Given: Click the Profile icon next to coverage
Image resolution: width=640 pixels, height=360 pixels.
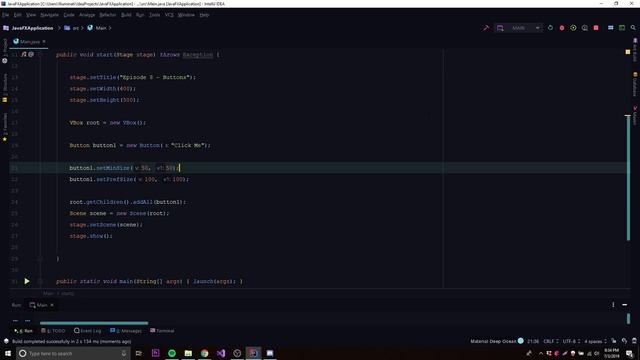Looking at the screenshot, I should pos(584,28).
